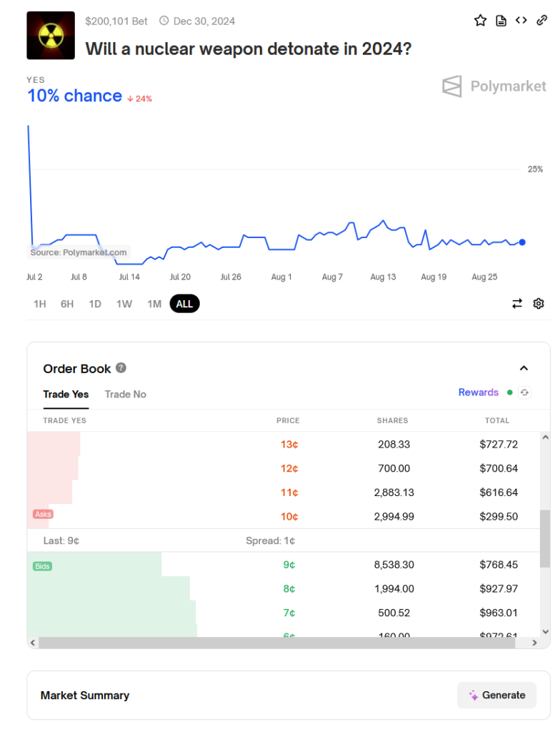Enable the 1H timeframe view

[x=39, y=303]
